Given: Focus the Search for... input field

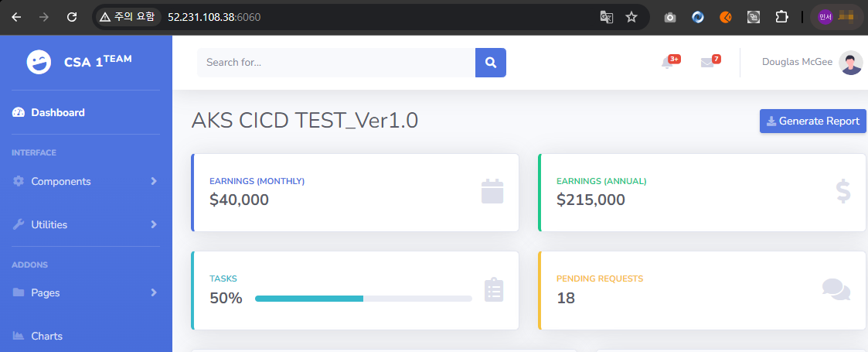Looking at the screenshot, I should click(336, 63).
